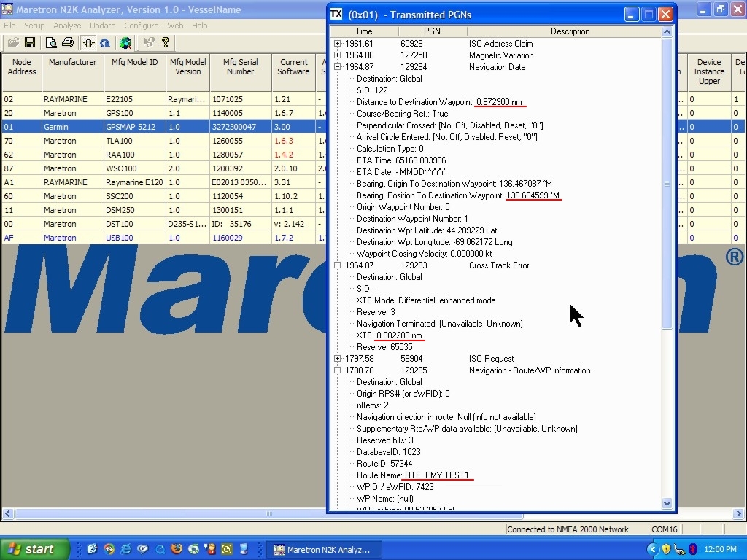Click the context help arrow-question icon
This screenshot has width=747, height=560.
[x=149, y=43]
